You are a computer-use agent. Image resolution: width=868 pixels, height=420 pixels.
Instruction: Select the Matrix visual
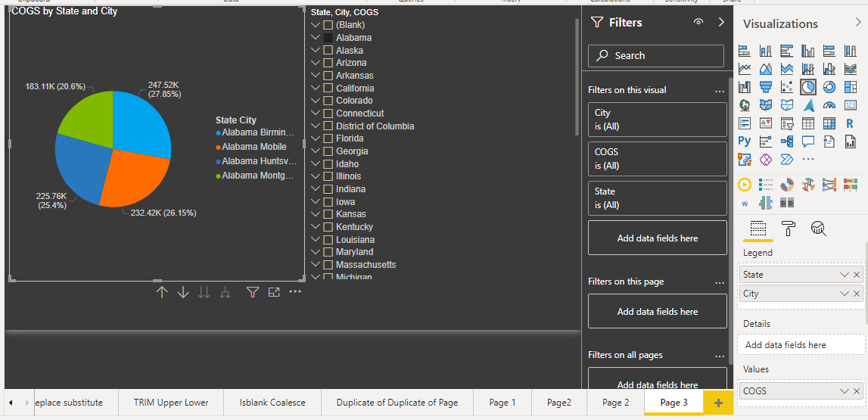point(829,123)
